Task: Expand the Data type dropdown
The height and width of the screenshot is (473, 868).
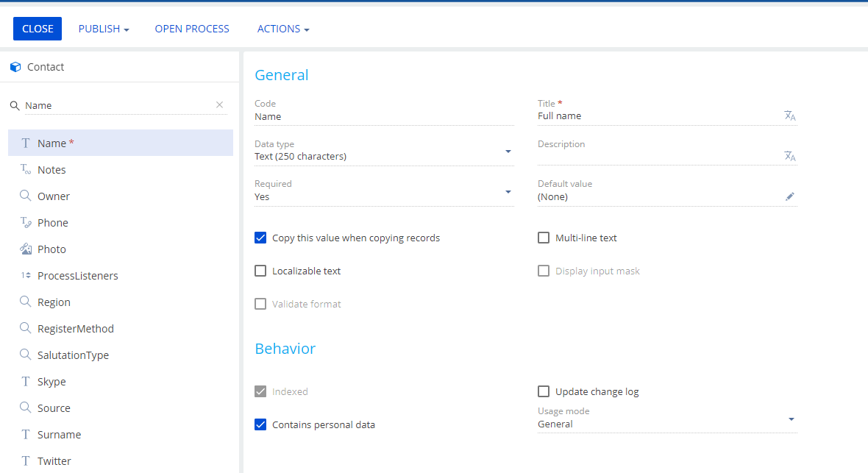Action: pyautogui.click(x=508, y=152)
